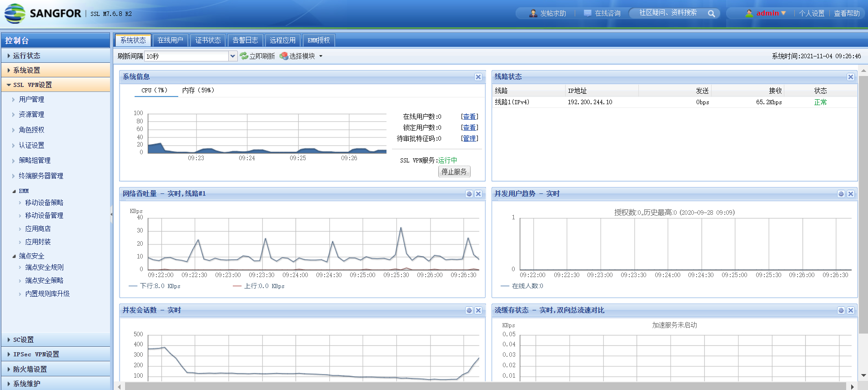Switch to the 告警日志 tab

point(246,41)
